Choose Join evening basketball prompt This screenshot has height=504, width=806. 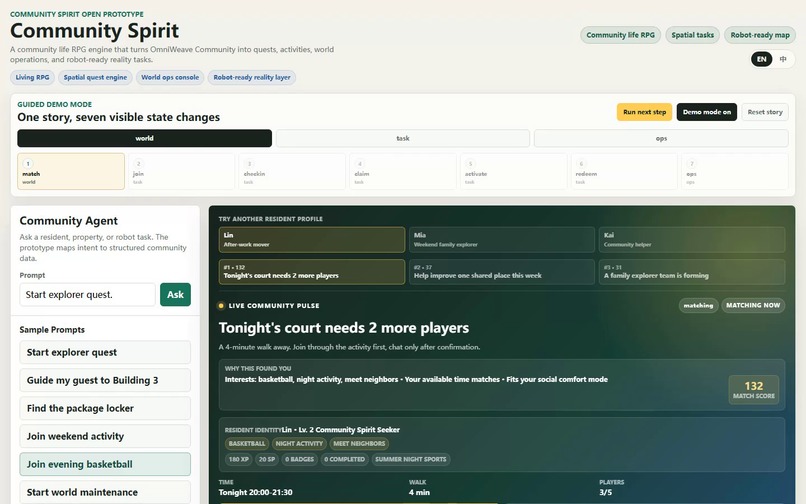click(x=105, y=464)
